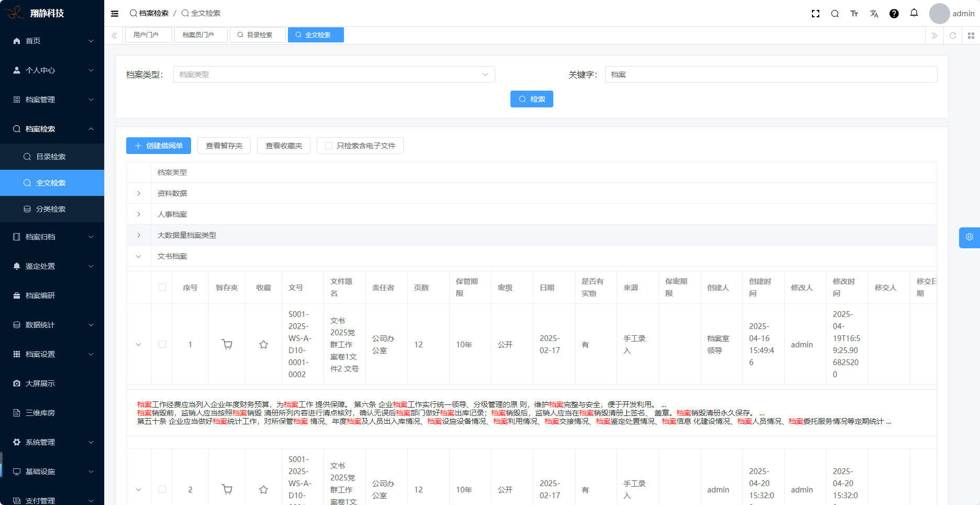Click the 创建借阅单 button
The height and width of the screenshot is (505, 980).
click(x=158, y=146)
